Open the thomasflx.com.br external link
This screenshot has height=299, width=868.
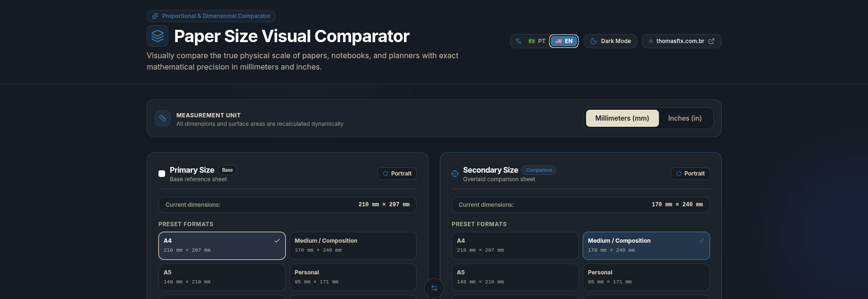[x=681, y=41]
